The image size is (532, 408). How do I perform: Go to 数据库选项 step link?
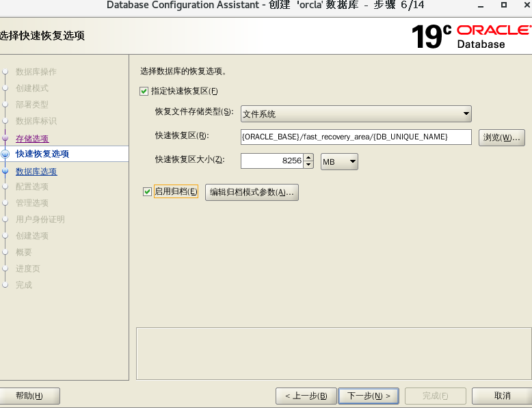36,172
